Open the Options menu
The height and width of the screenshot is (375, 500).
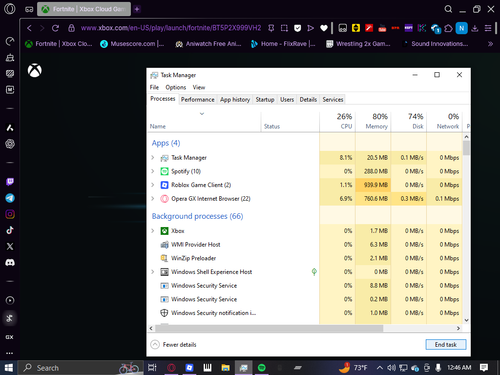pos(176,87)
